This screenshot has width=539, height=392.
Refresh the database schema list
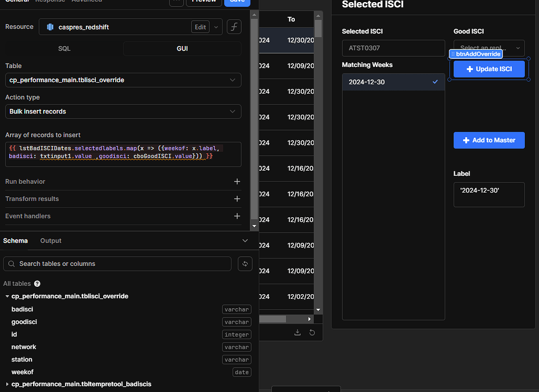245,264
